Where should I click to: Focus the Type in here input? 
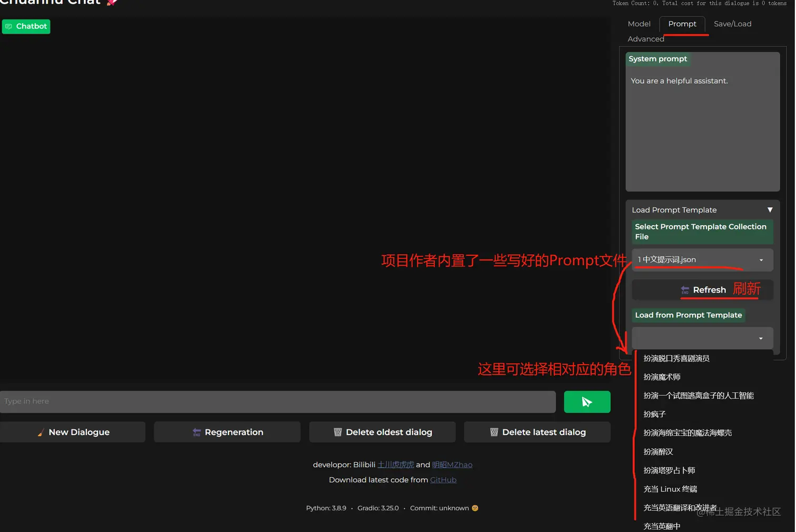click(x=277, y=401)
